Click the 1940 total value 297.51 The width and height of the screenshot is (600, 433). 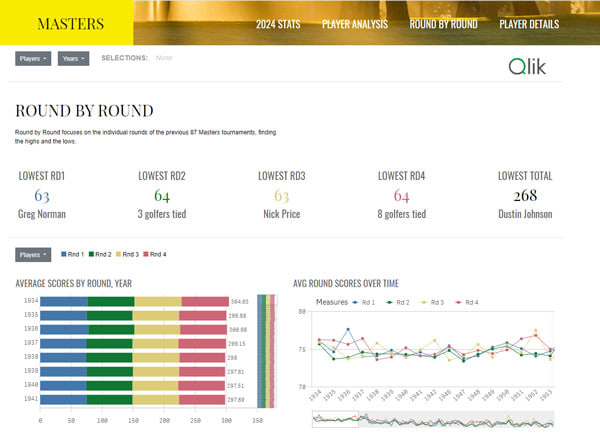click(x=235, y=386)
